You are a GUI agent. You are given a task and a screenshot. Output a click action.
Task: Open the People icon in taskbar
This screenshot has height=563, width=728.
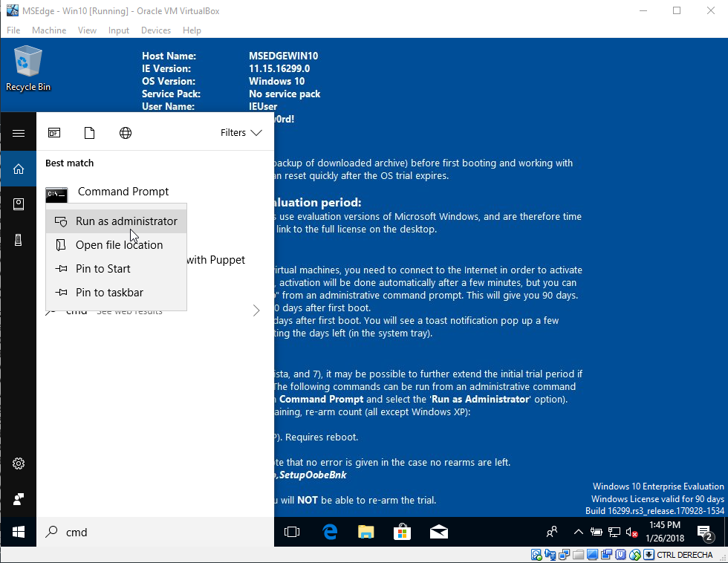[x=552, y=532]
